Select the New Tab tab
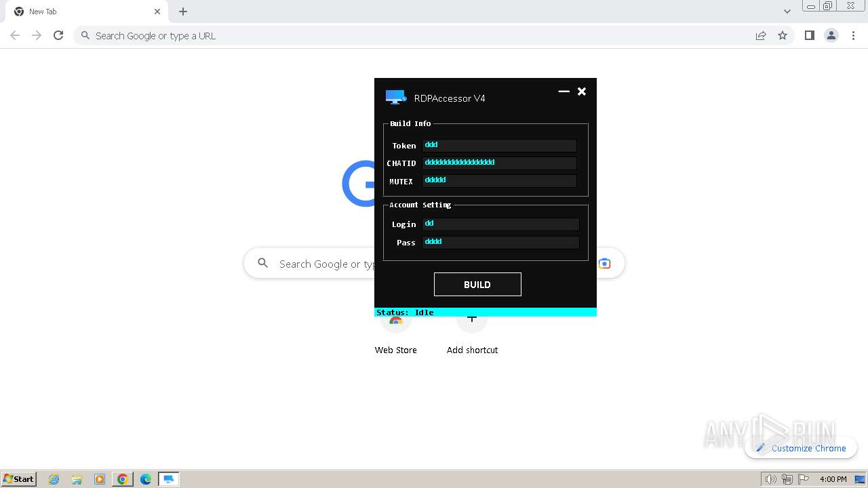The height and width of the screenshot is (488, 868). (87, 12)
